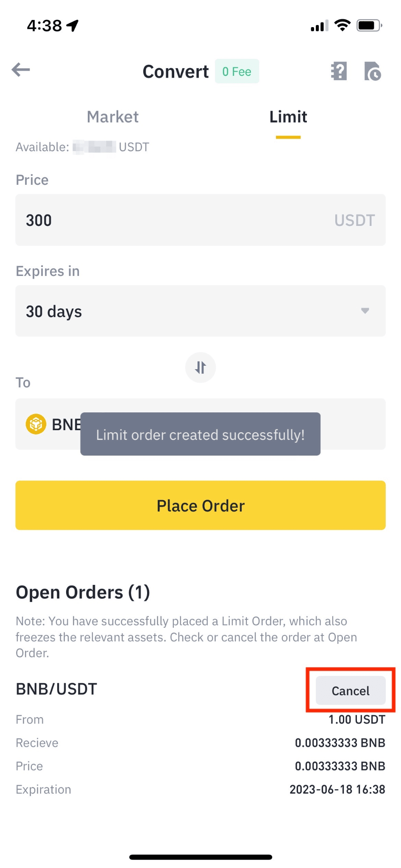Tap the swap direction arrows icon

click(x=200, y=367)
